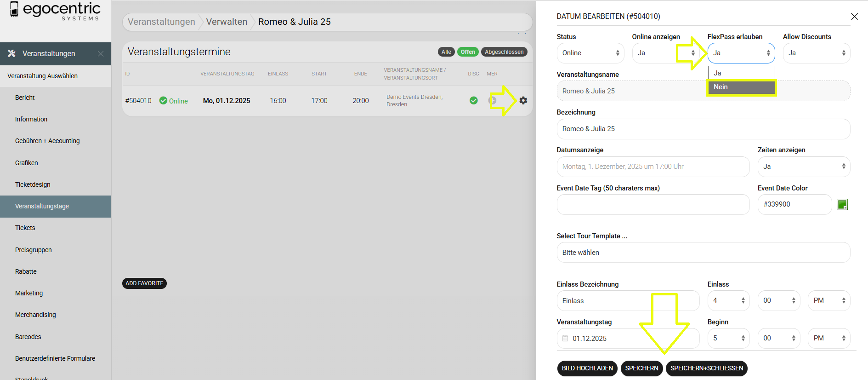Open the calendar icon in Veranstaltungstag field
The height and width of the screenshot is (380, 868).
(x=565, y=338)
